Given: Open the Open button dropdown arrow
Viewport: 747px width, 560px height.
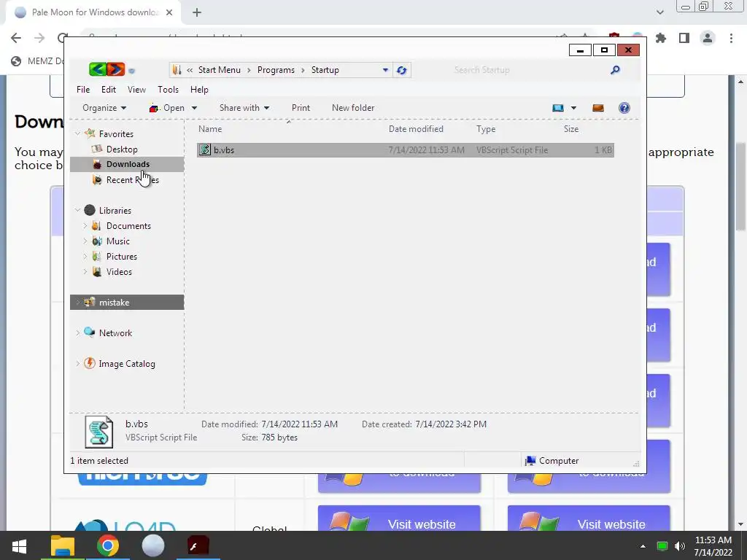Looking at the screenshot, I should click(194, 108).
